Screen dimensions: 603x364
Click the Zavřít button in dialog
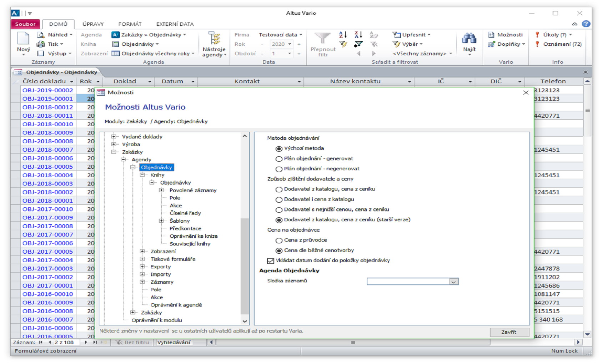509,332
